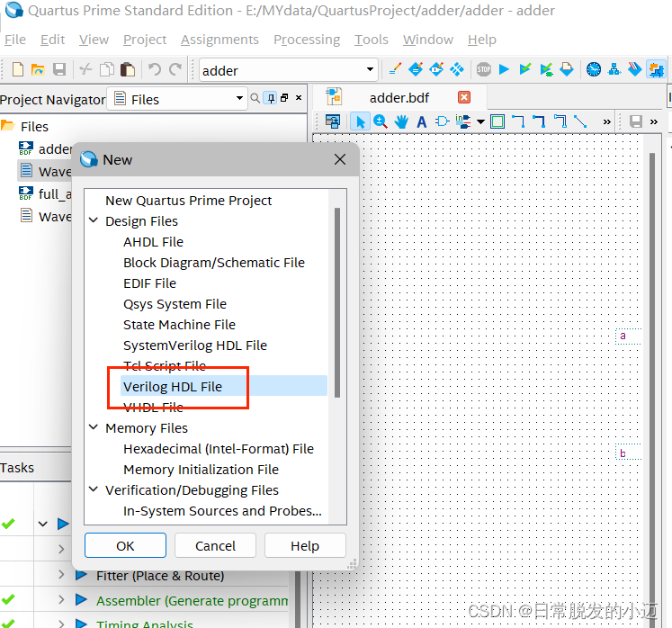
Task: Open the Project Navigator Files dropdown
Action: (x=177, y=99)
